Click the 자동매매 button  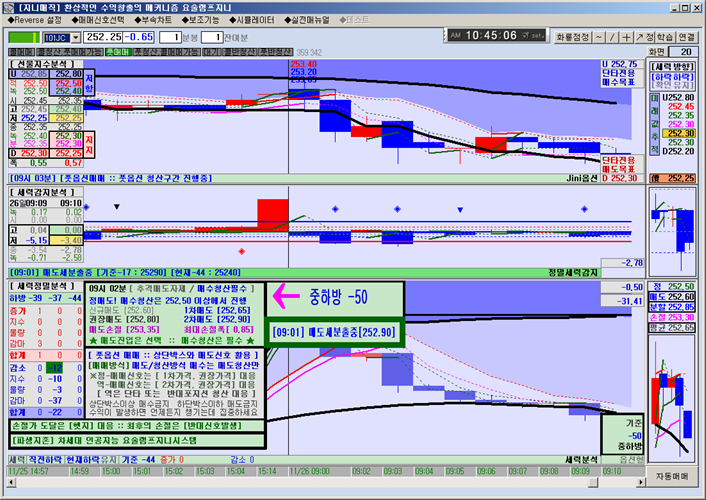[671, 476]
